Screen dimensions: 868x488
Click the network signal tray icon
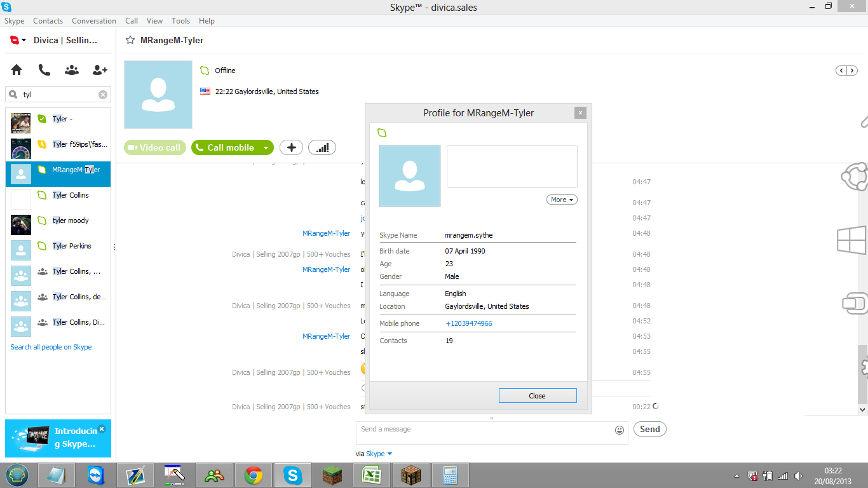[783, 476]
